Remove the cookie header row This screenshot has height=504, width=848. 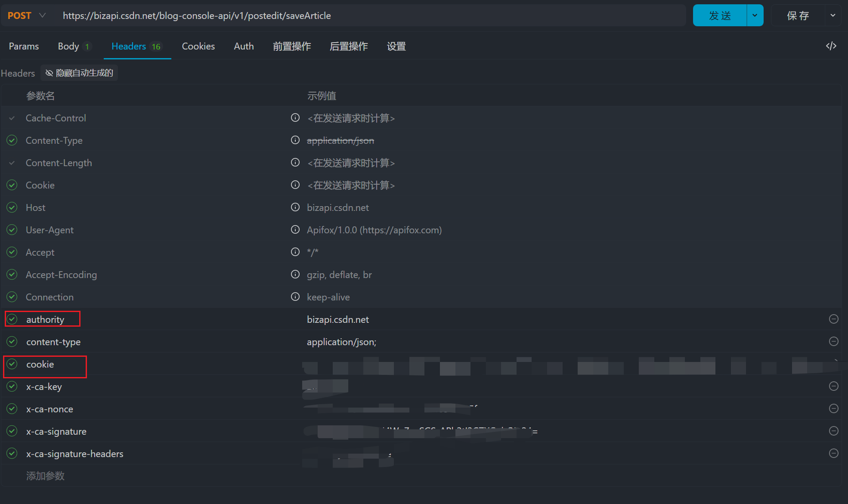(x=833, y=364)
